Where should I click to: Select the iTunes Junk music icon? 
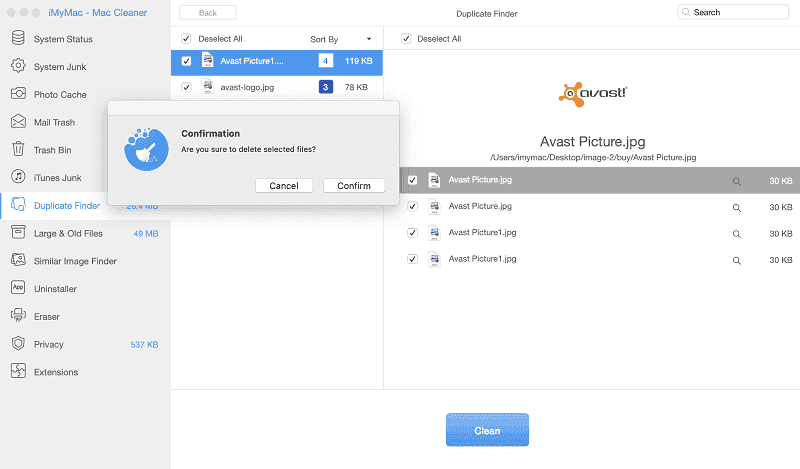pyautogui.click(x=18, y=177)
